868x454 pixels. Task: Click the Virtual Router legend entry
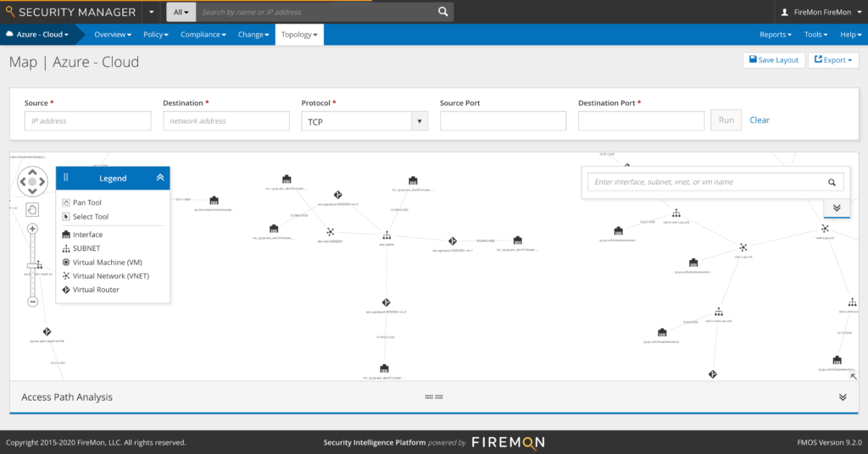pyautogui.click(x=91, y=290)
